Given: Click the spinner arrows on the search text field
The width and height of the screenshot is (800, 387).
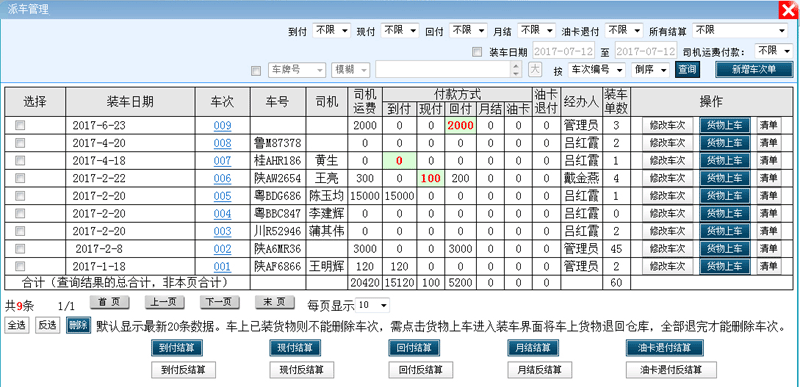Looking at the screenshot, I should (x=517, y=69).
